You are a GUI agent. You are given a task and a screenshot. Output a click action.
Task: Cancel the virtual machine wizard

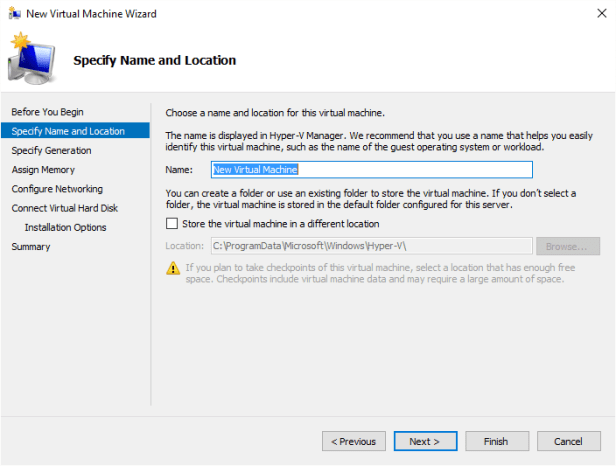coord(568,441)
